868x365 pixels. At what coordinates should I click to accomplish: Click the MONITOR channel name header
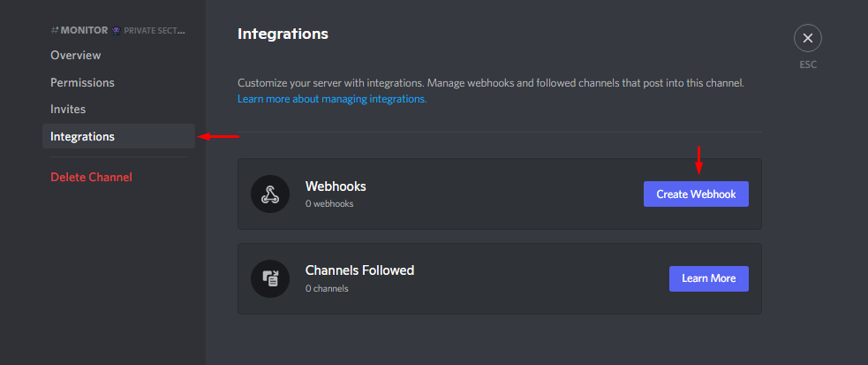pyautogui.click(x=84, y=30)
